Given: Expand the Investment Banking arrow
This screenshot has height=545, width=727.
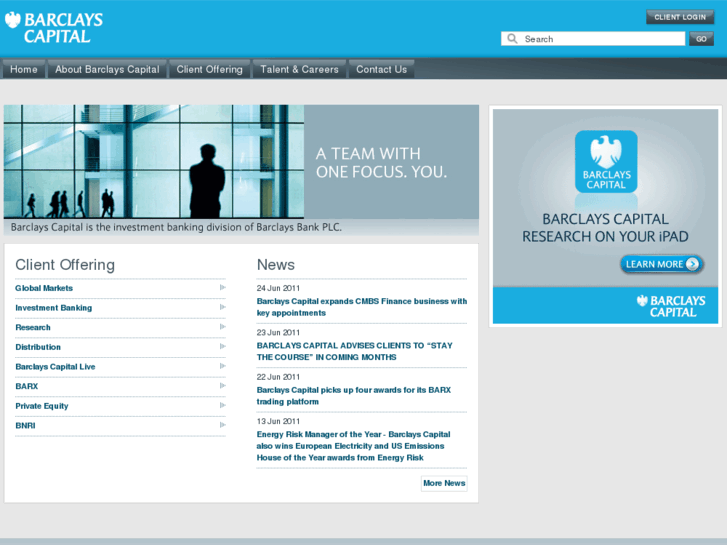Looking at the screenshot, I should (223, 307).
